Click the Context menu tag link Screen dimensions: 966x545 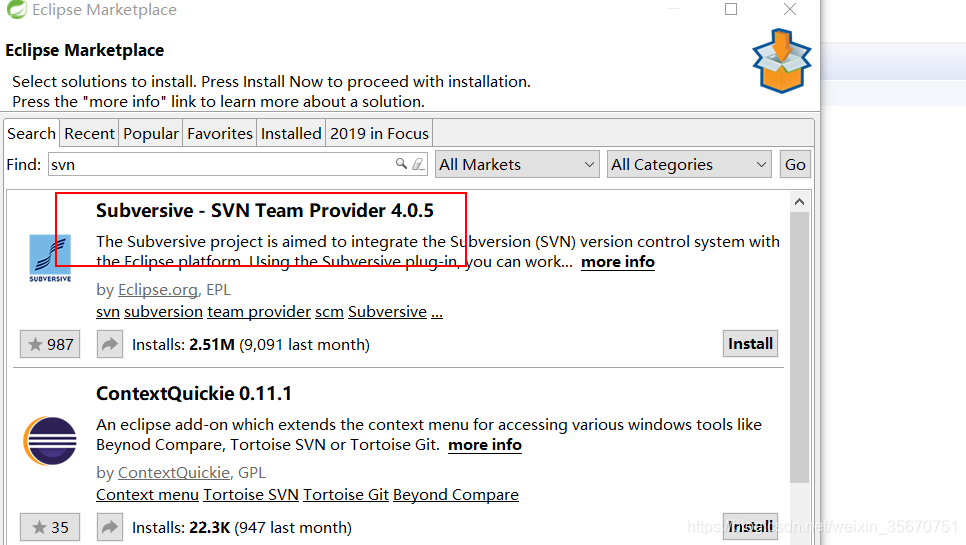pyautogui.click(x=147, y=495)
